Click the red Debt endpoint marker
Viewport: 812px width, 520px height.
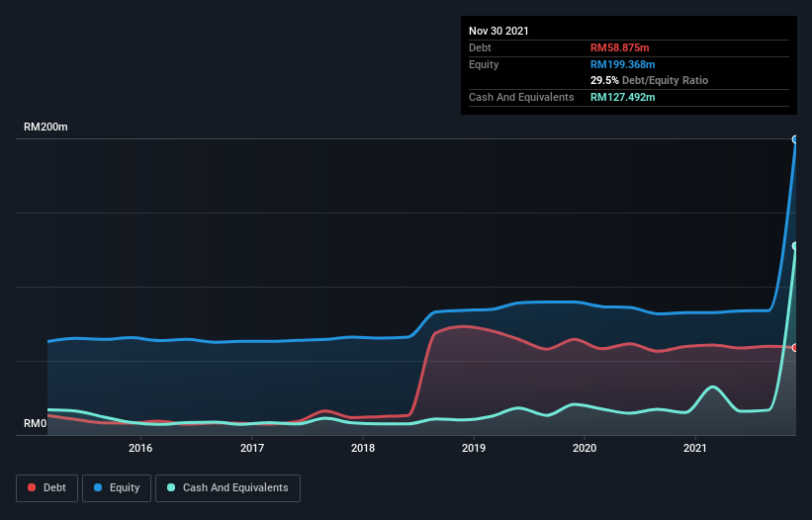pyautogui.click(x=795, y=348)
